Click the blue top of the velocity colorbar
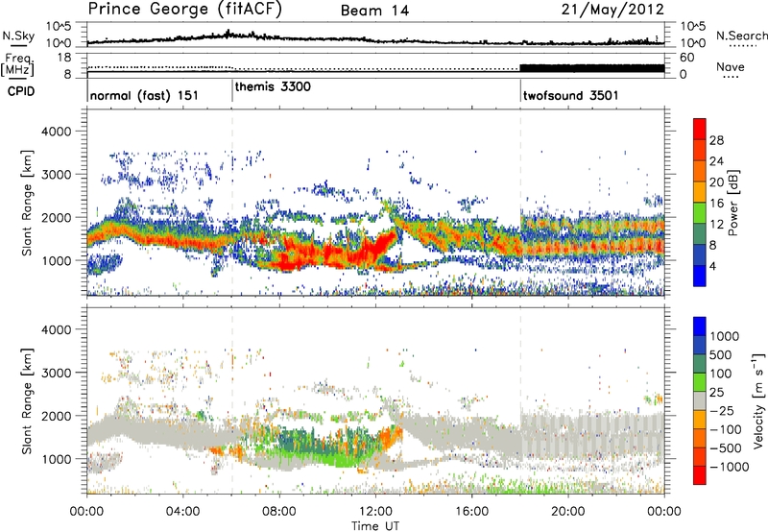This screenshot has height=532, width=768. coord(700,326)
